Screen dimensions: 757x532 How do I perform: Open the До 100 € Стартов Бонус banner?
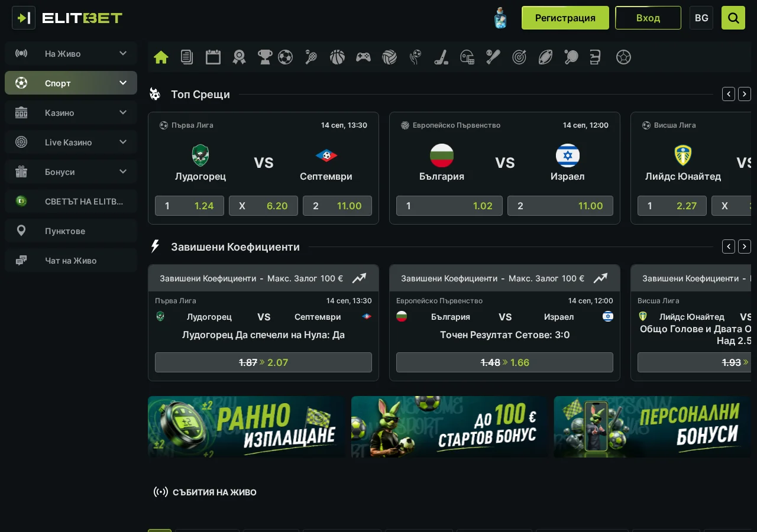click(449, 427)
